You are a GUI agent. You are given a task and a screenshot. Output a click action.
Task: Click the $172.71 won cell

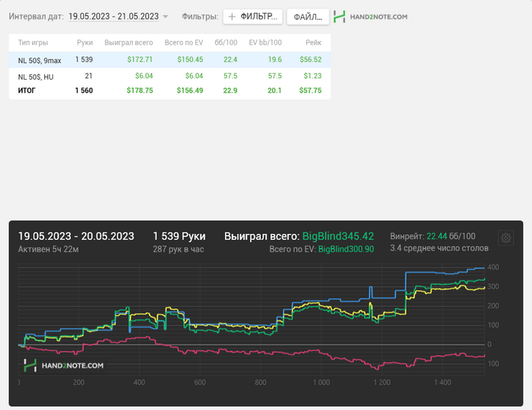pyautogui.click(x=140, y=60)
